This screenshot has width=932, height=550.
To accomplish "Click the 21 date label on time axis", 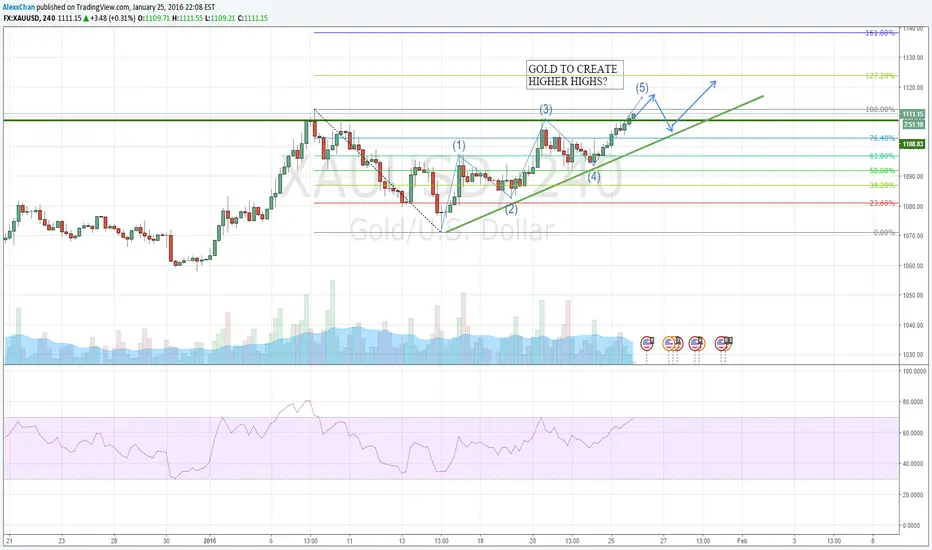I will point(10,541).
